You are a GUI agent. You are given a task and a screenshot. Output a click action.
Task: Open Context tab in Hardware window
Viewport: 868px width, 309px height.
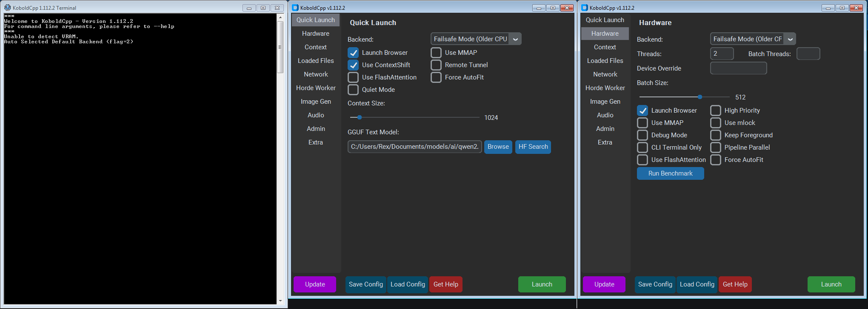(x=605, y=47)
